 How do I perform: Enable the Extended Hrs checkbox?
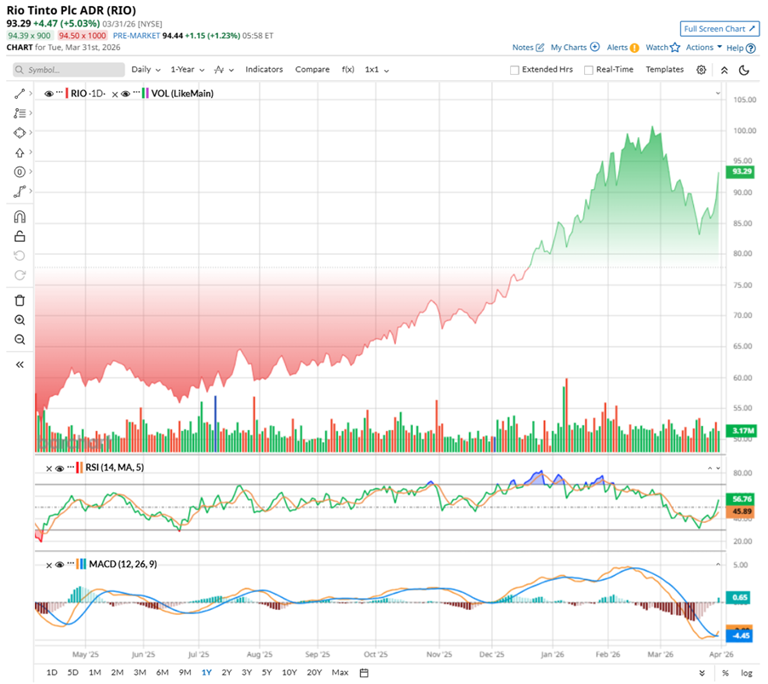click(x=514, y=70)
